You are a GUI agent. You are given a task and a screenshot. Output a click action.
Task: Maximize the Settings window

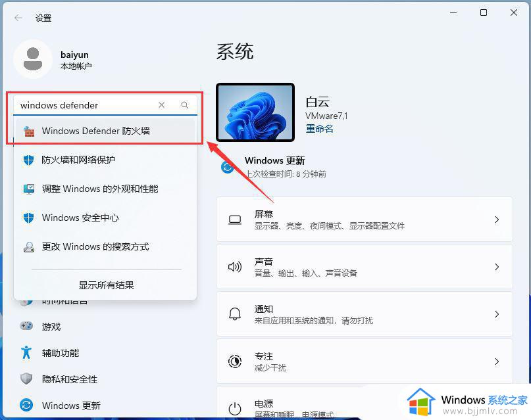pyautogui.click(x=484, y=12)
